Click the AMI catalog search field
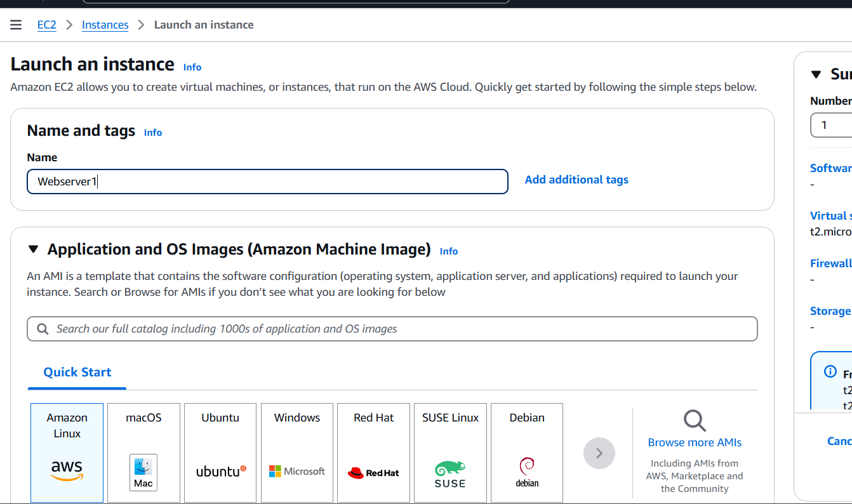This screenshot has width=852, height=504. [x=392, y=329]
